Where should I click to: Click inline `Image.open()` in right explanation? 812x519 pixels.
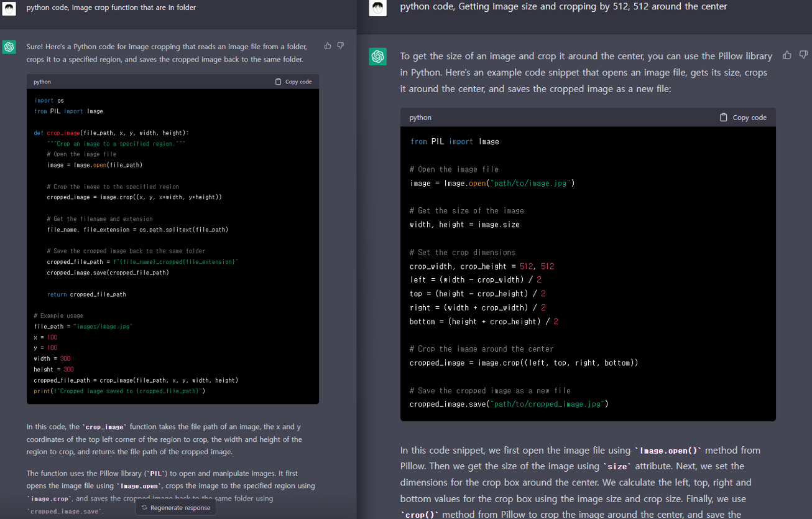[x=668, y=451]
